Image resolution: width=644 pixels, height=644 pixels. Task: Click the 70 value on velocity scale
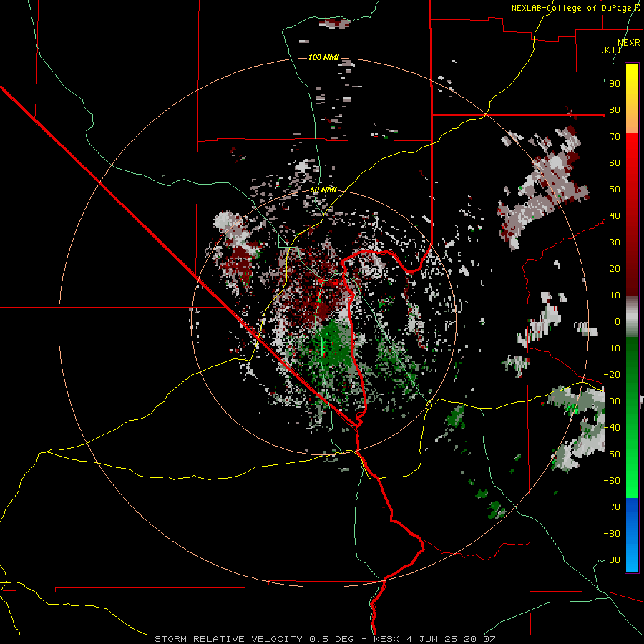coord(615,137)
